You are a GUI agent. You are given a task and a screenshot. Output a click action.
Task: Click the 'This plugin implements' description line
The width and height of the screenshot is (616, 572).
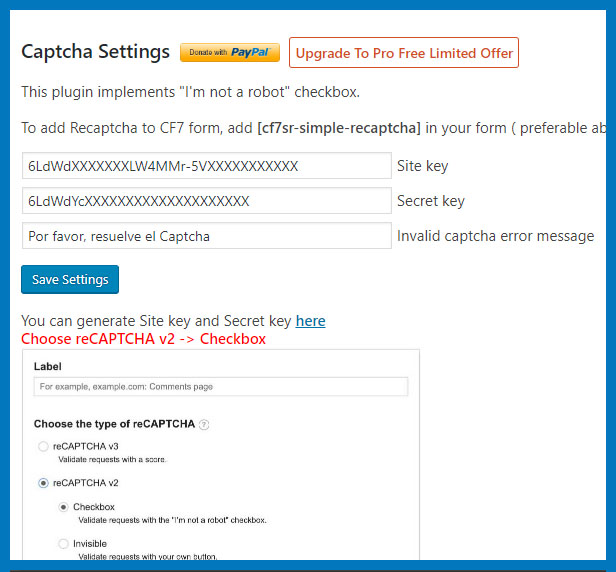[x=191, y=92]
